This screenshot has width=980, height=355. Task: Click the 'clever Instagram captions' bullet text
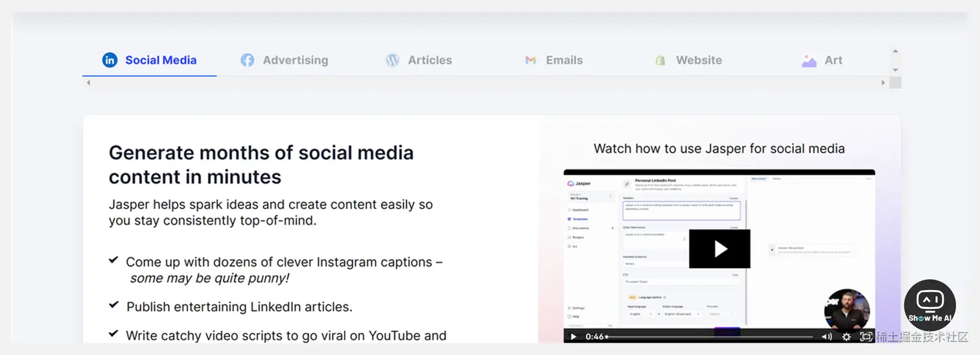284,270
